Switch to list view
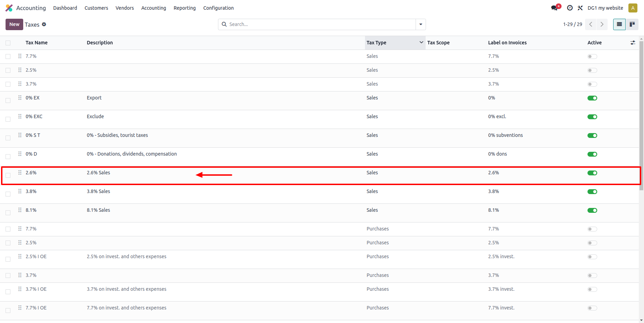 [619, 24]
